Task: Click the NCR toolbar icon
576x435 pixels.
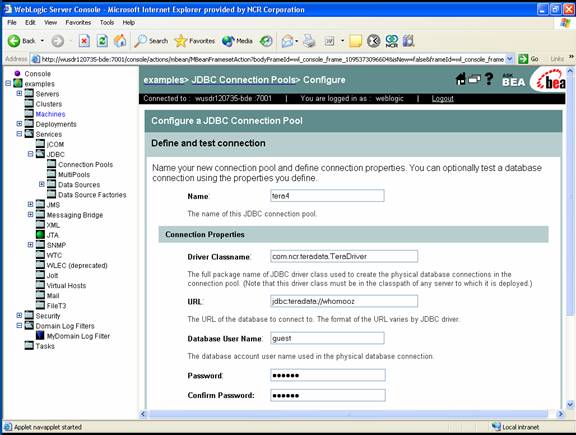Action: [x=392, y=41]
